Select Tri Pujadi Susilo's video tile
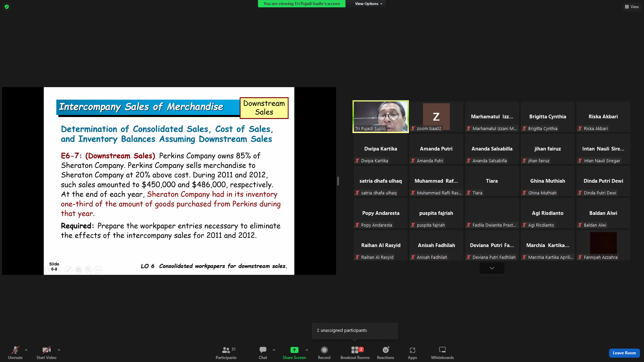This screenshot has width=644, height=362. click(x=381, y=117)
